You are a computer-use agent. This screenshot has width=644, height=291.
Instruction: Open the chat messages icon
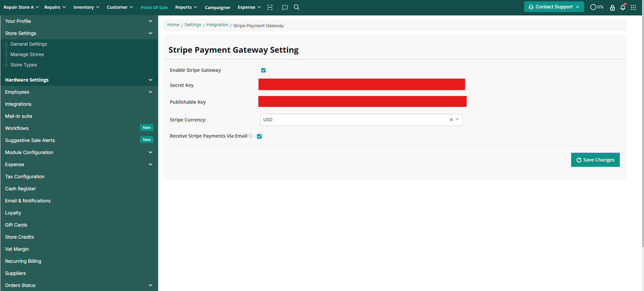[x=285, y=7]
